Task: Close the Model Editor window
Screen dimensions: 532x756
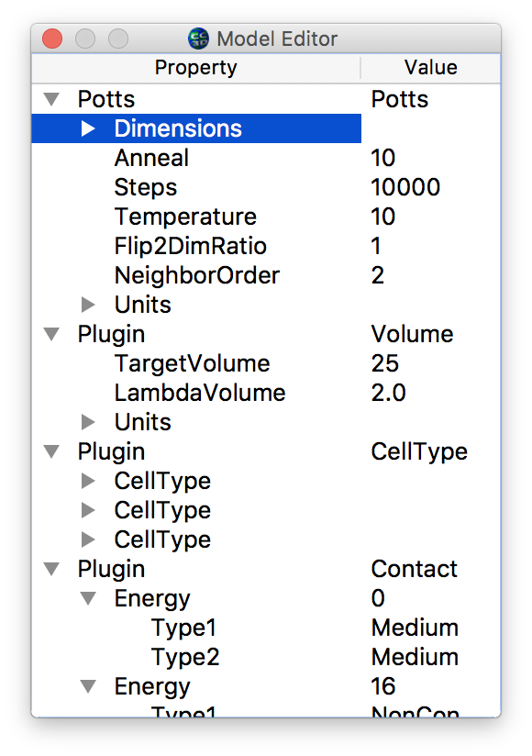Action: pos(52,39)
